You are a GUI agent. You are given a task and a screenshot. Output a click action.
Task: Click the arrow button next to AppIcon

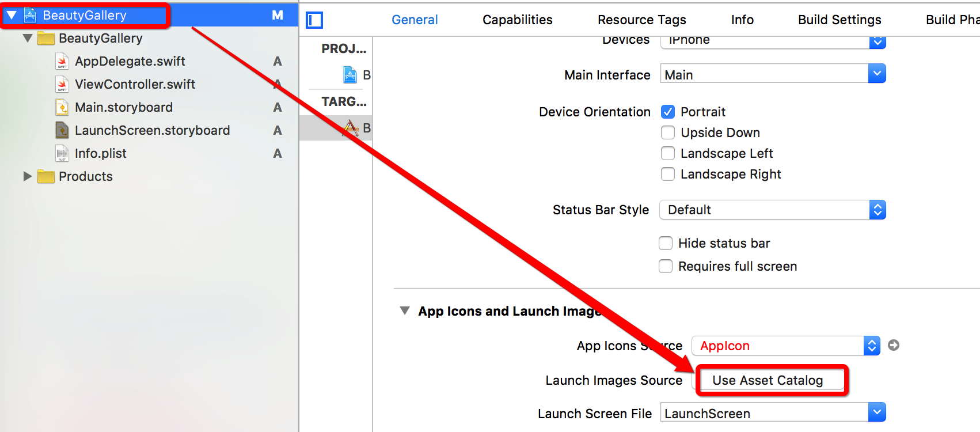[x=894, y=345]
